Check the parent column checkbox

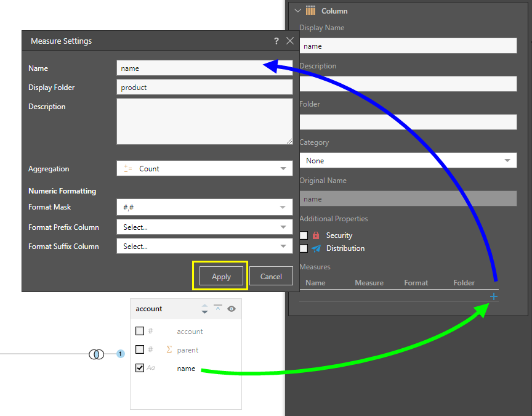coord(140,349)
